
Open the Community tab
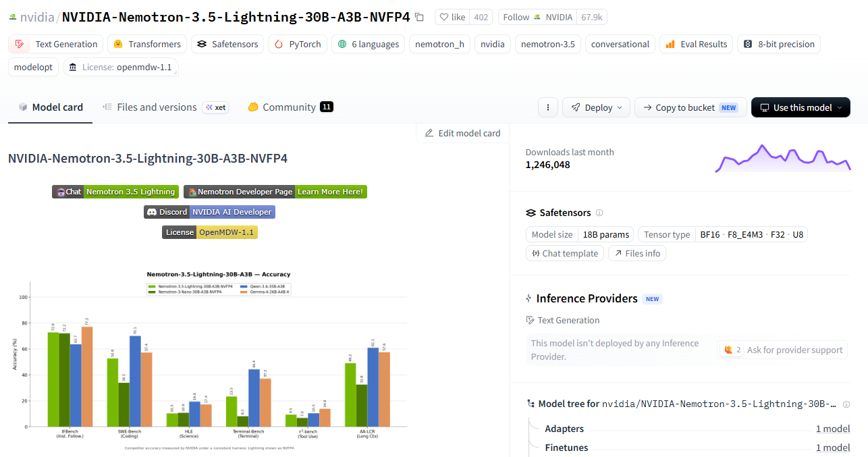290,107
